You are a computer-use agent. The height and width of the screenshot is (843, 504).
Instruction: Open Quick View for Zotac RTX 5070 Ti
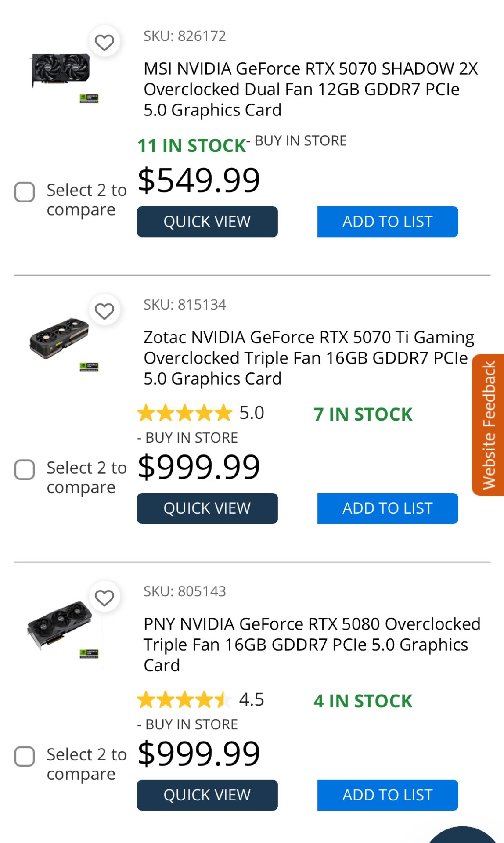point(207,508)
